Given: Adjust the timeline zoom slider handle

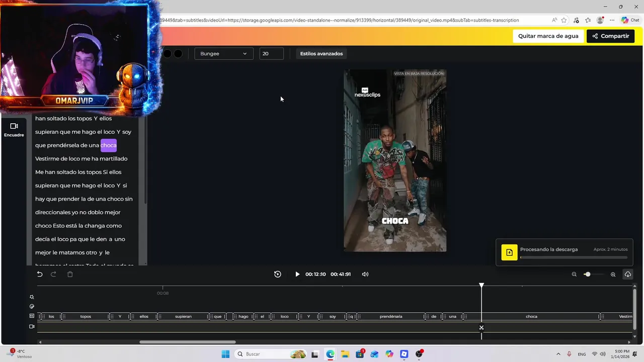Looking at the screenshot, I should point(587,274).
